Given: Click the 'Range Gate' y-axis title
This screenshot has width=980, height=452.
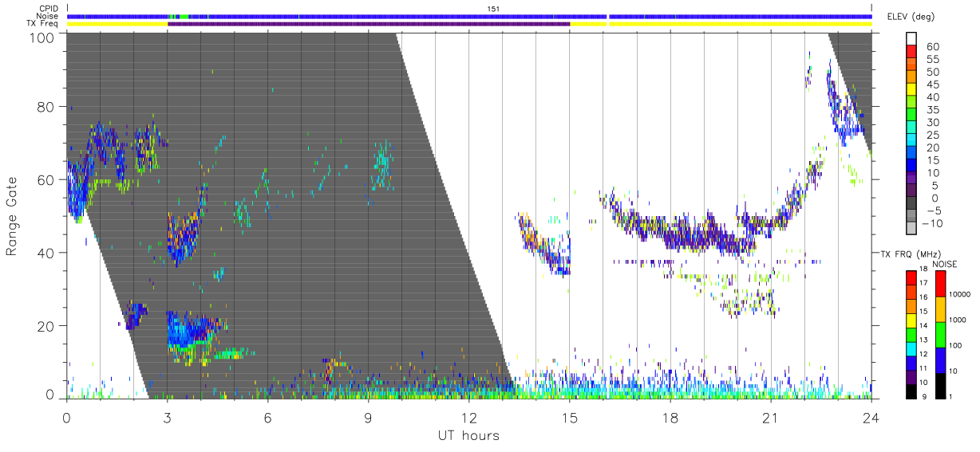Looking at the screenshot, I should click(x=13, y=216).
